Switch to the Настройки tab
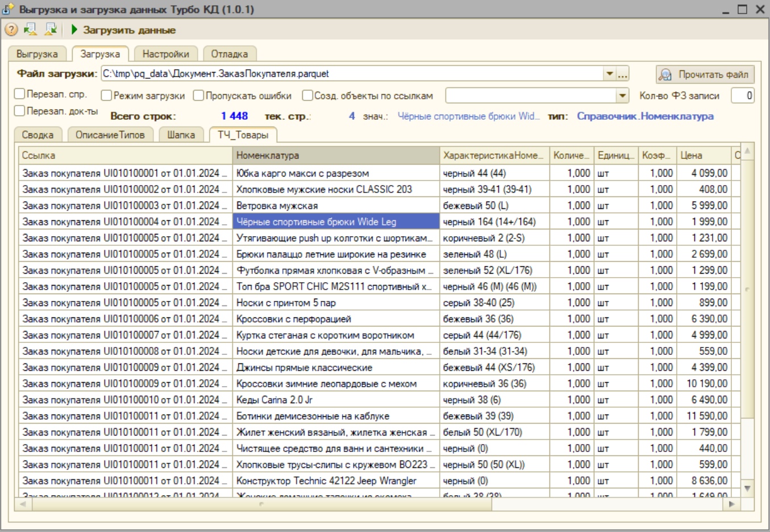This screenshot has width=770, height=532. (165, 54)
